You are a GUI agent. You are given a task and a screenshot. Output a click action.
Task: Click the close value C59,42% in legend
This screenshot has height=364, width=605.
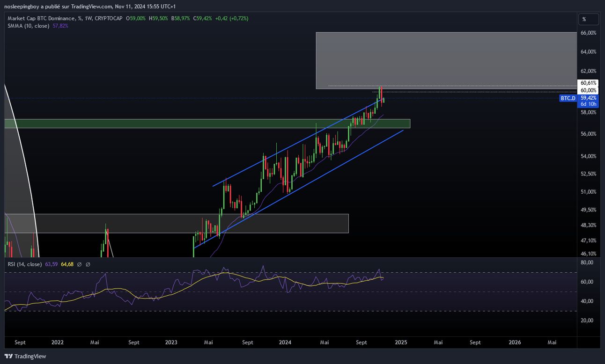click(x=203, y=18)
